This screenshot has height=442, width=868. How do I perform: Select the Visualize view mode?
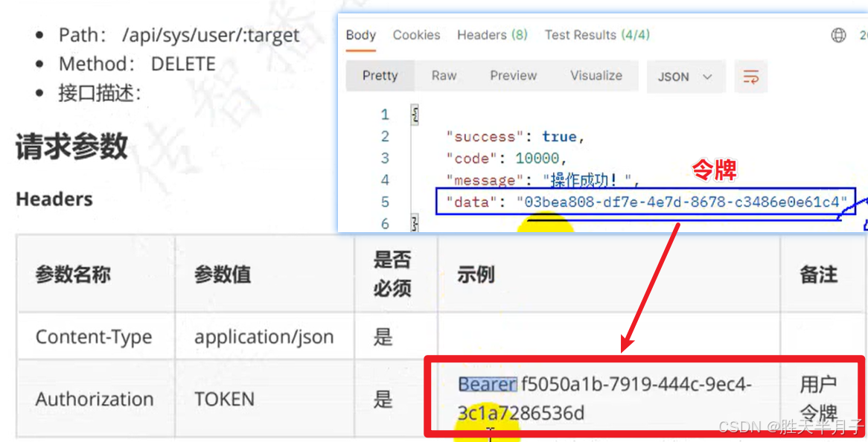(x=596, y=76)
